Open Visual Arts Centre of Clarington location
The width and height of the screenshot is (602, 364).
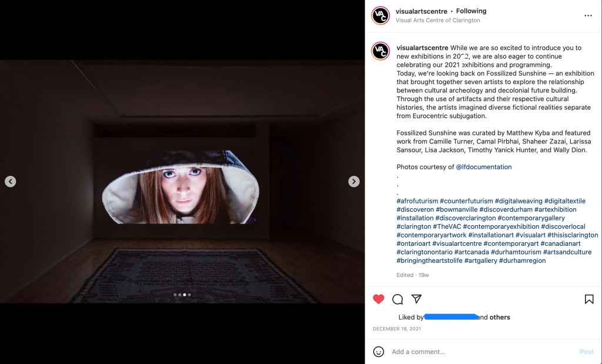coord(437,21)
